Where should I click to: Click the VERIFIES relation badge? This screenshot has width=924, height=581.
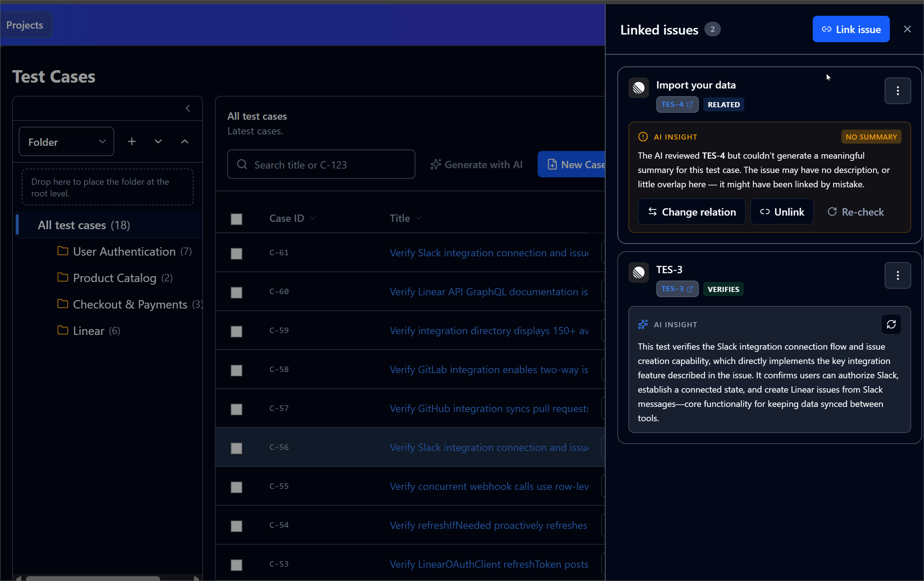[x=723, y=289]
